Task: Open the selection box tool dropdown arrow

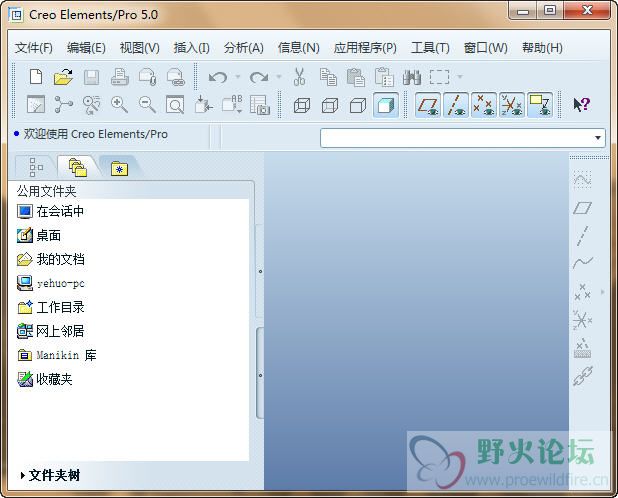Action: click(460, 76)
